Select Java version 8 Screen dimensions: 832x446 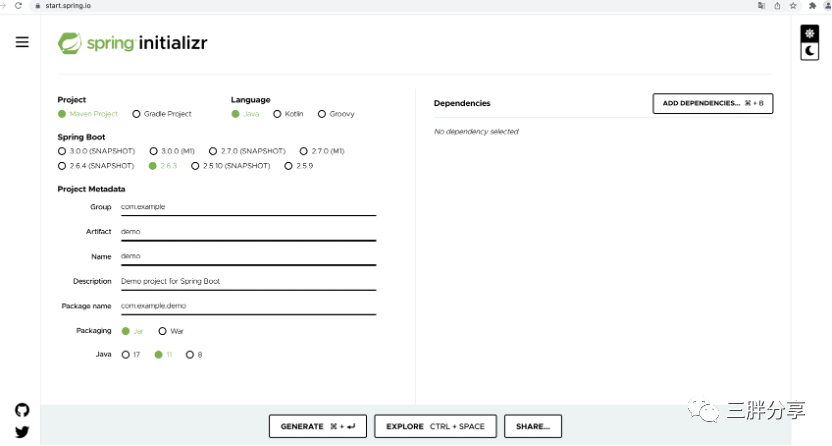[x=194, y=355]
